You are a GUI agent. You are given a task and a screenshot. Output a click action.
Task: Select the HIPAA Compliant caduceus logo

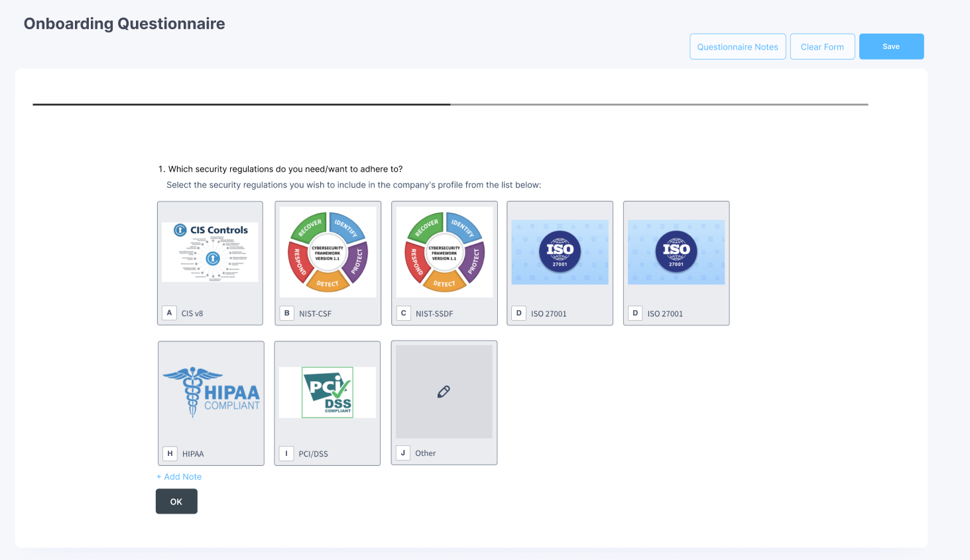(212, 392)
